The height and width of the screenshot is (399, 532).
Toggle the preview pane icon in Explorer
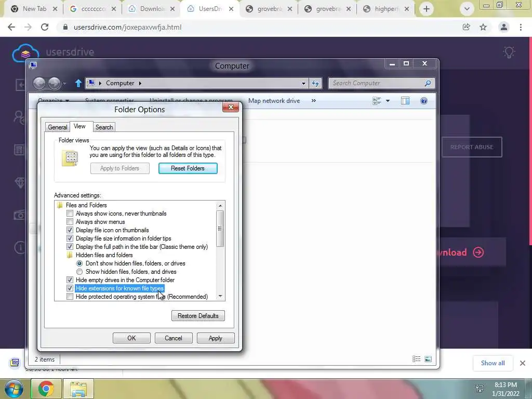pyautogui.click(x=405, y=101)
